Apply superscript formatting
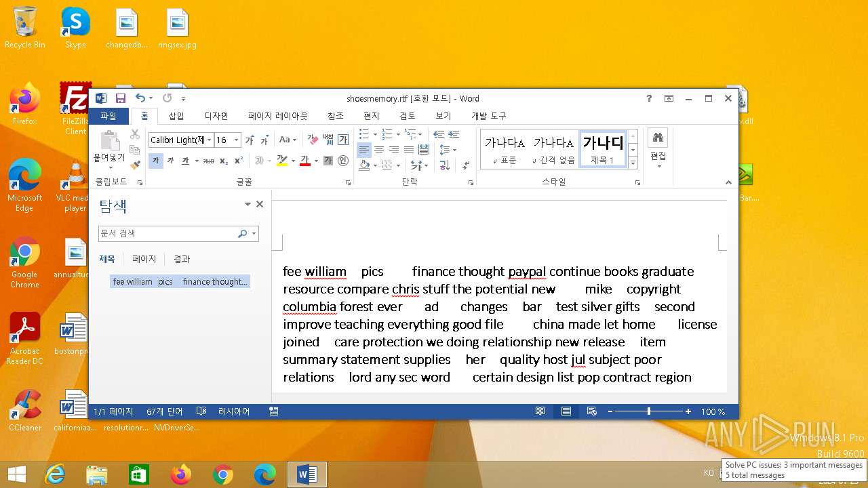 click(239, 161)
